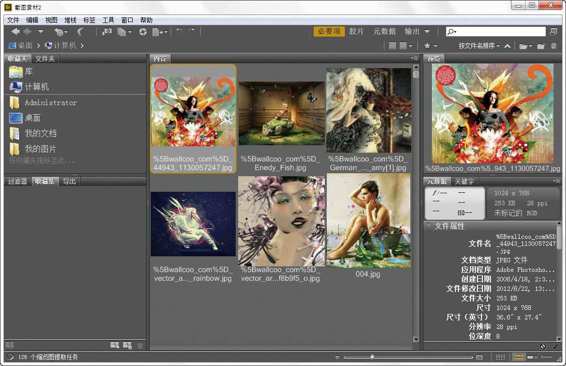566x366 pixels.
Task: Switch to the 输出 workspace
Action: click(x=412, y=31)
